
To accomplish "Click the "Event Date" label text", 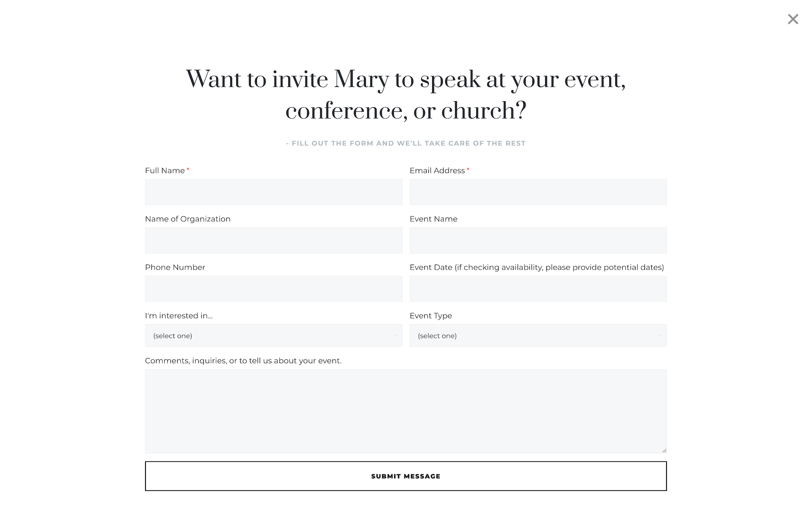I will click(x=537, y=268).
